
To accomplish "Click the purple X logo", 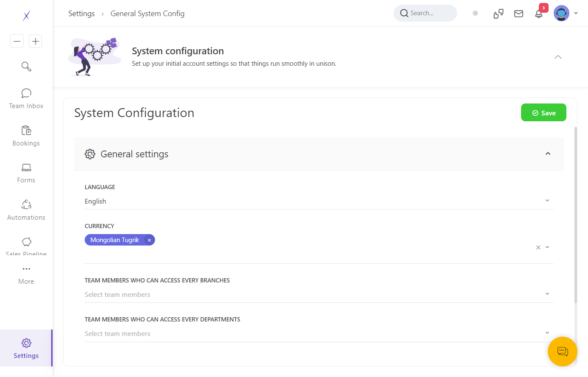I will (x=26, y=16).
